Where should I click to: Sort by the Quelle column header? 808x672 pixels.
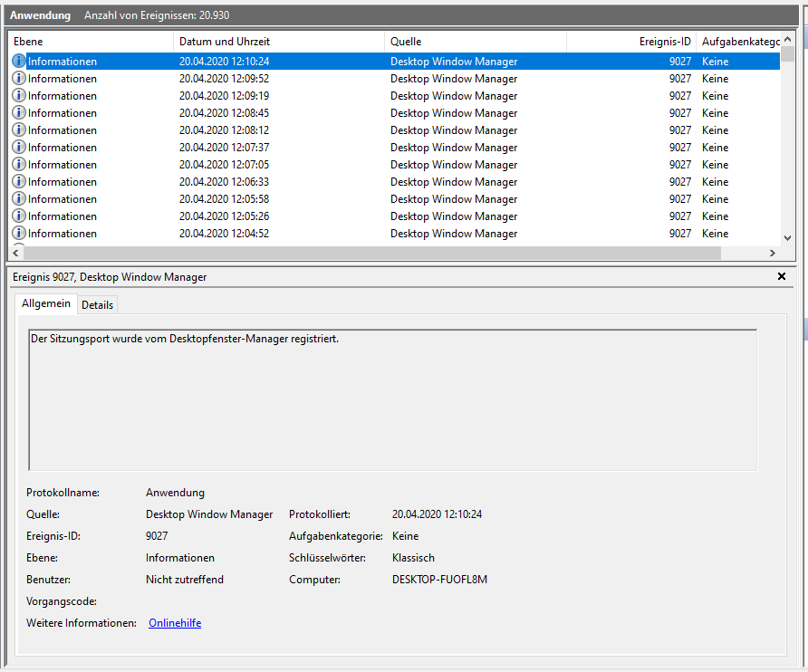pyautogui.click(x=476, y=42)
